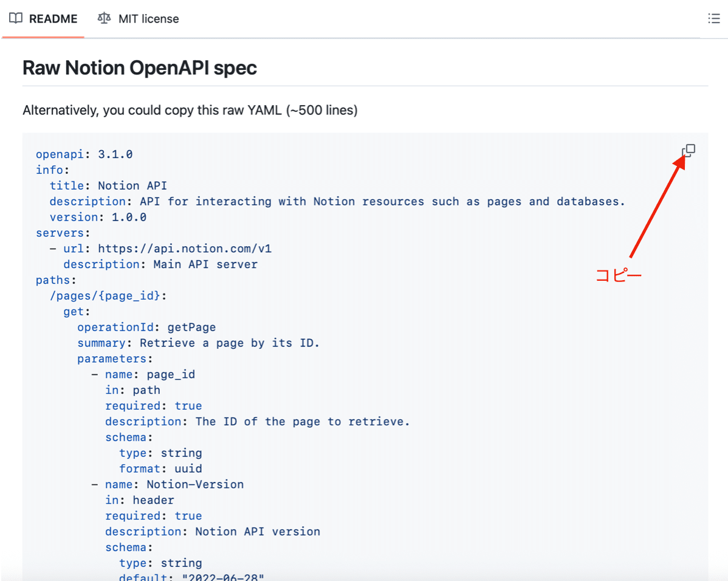The image size is (728, 581).
Task: Click the table-of-contents icon in the header row
Action: coord(713,18)
